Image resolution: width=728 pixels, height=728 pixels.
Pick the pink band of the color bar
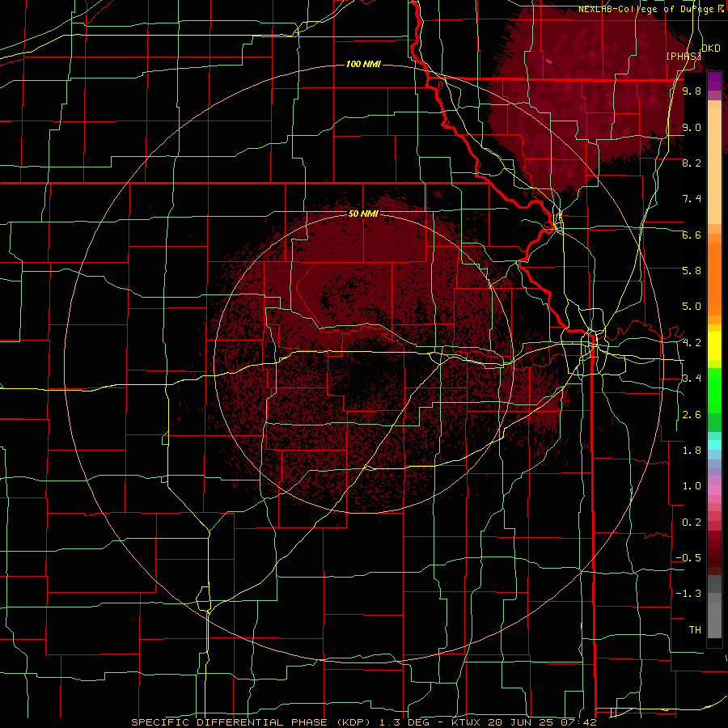(714, 490)
